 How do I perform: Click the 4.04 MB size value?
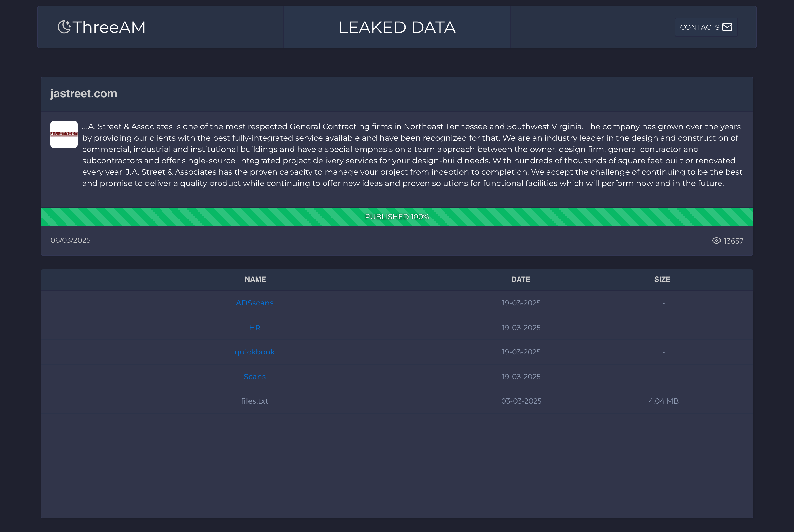[664, 401]
